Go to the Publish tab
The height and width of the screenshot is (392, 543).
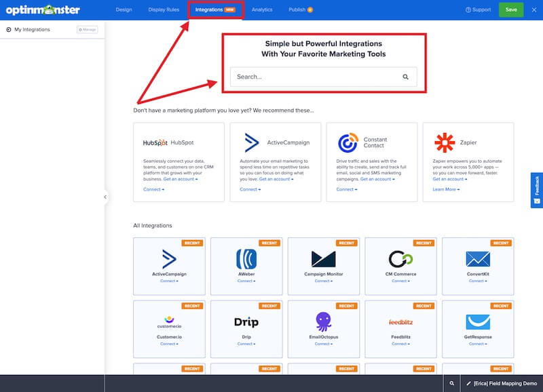tap(300, 9)
